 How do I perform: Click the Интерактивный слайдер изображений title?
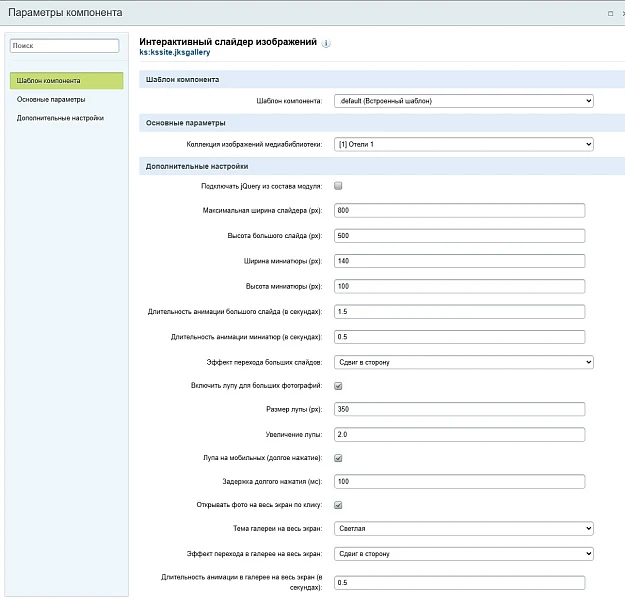point(228,42)
